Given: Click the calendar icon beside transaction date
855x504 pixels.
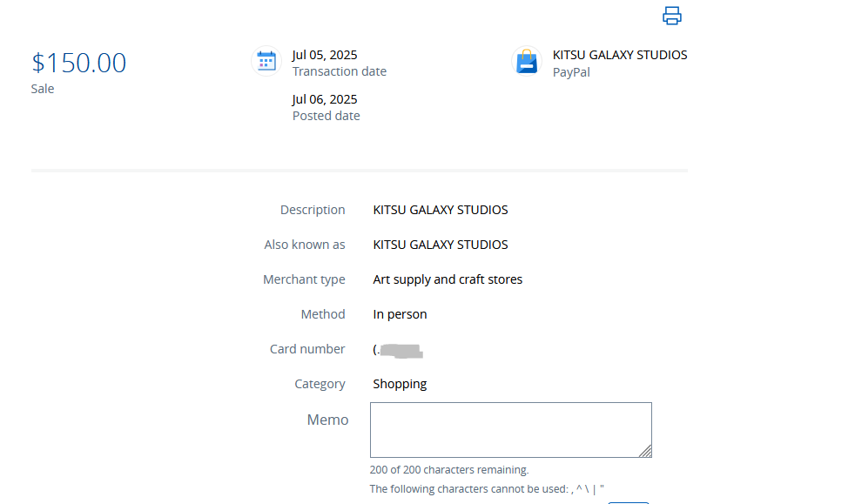Looking at the screenshot, I should (x=266, y=61).
